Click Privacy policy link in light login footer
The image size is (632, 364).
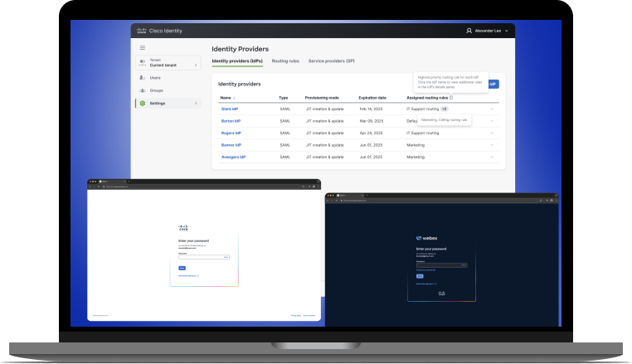(x=296, y=316)
